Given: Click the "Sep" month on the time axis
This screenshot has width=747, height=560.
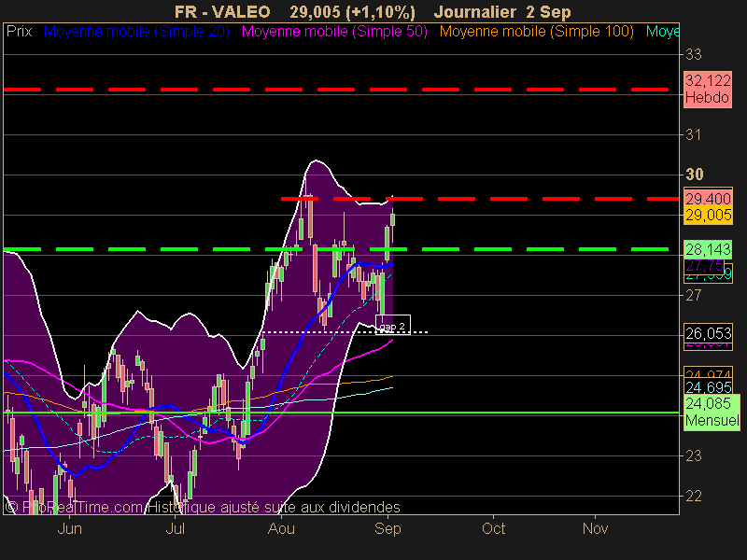Looking at the screenshot, I should (x=388, y=528).
